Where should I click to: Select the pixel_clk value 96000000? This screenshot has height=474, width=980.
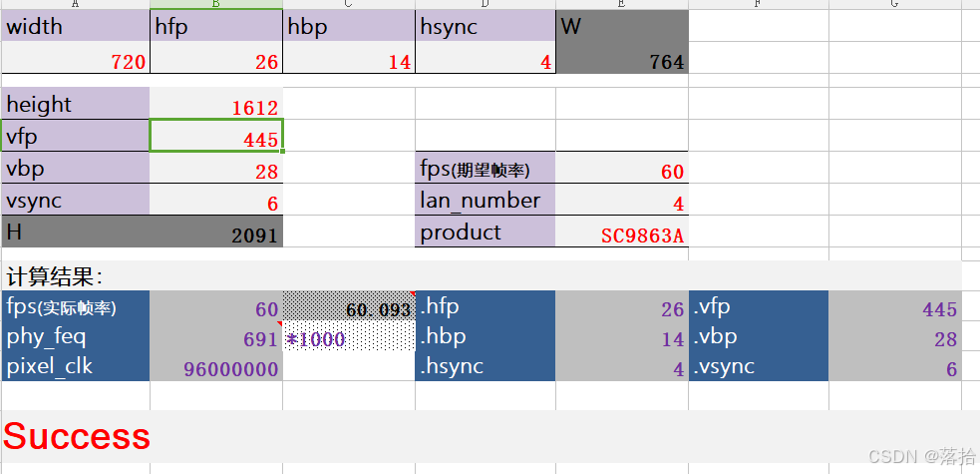(216, 366)
